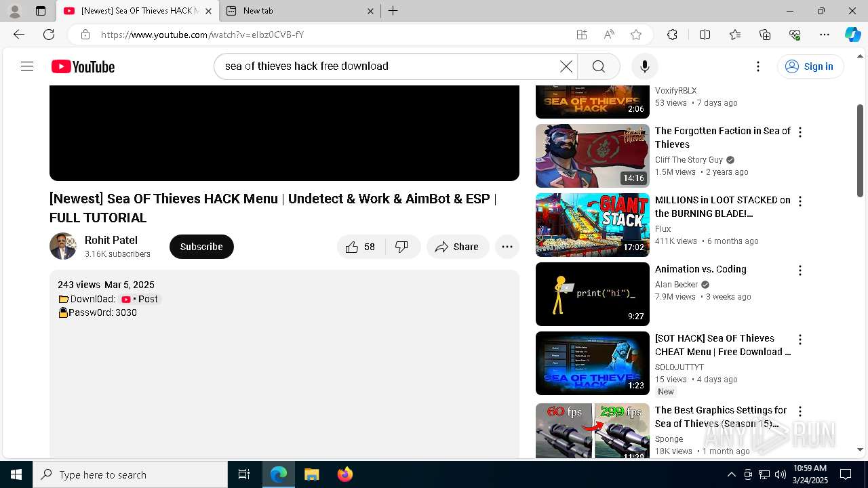Open Animation vs. Coding thumbnail
Image resolution: width=868 pixels, height=488 pixels.
coord(593,294)
